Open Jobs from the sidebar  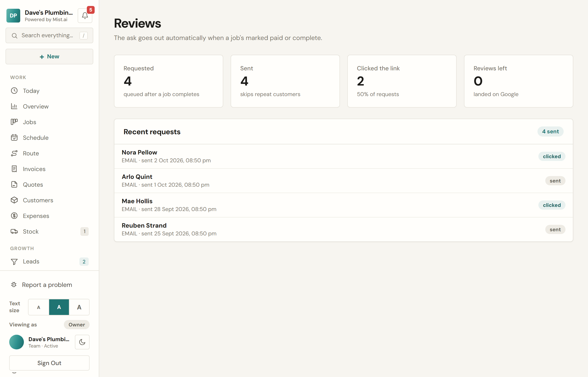(x=49, y=122)
